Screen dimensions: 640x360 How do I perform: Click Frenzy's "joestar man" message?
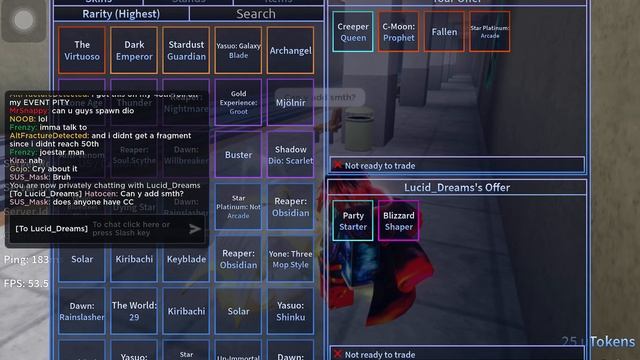(x=47, y=152)
